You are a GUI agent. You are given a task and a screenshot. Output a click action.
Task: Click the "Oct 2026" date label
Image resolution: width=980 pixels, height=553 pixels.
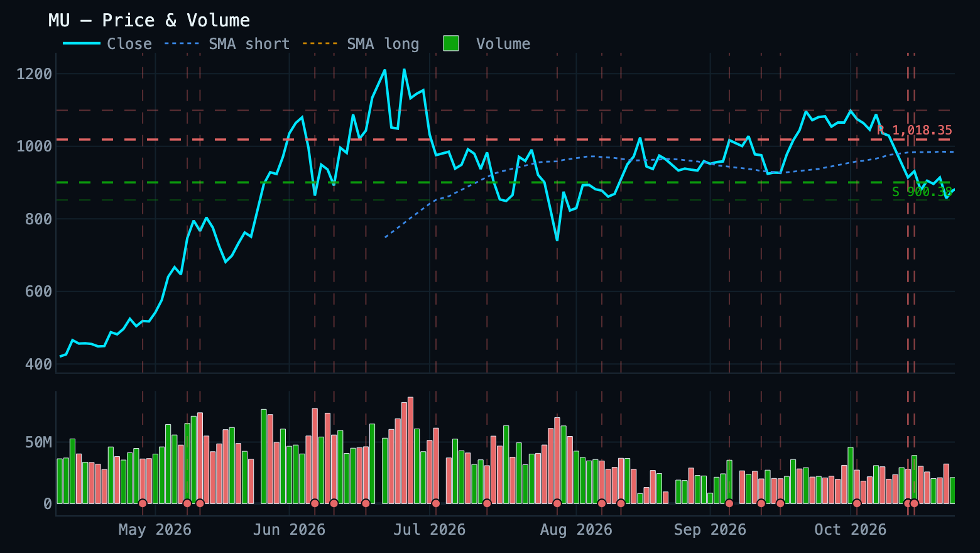click(x=851, y=530)
